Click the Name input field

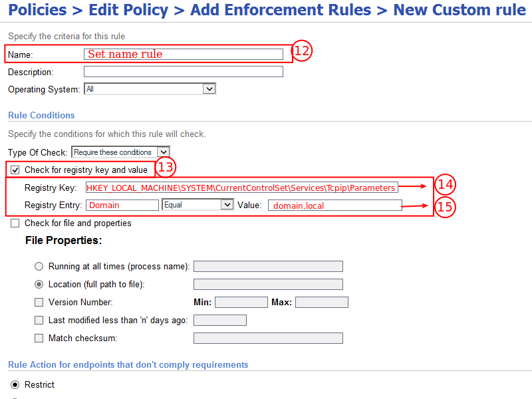[x=184, y=55]
